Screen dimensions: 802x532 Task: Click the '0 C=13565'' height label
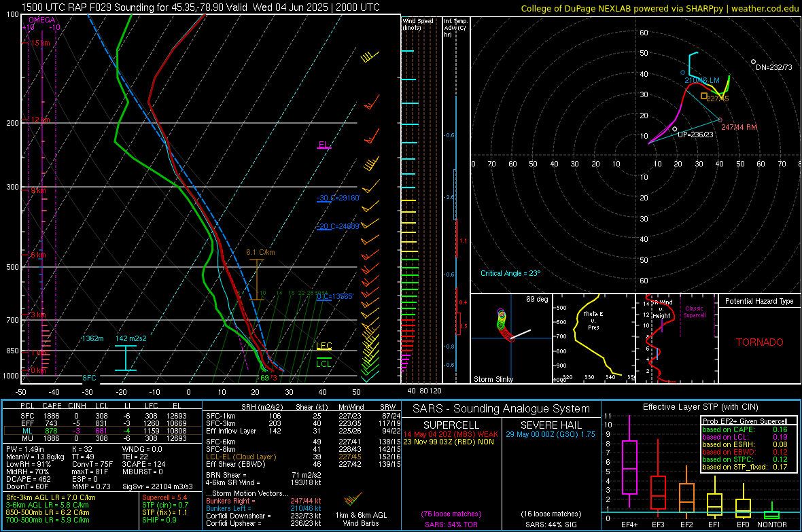335,297
